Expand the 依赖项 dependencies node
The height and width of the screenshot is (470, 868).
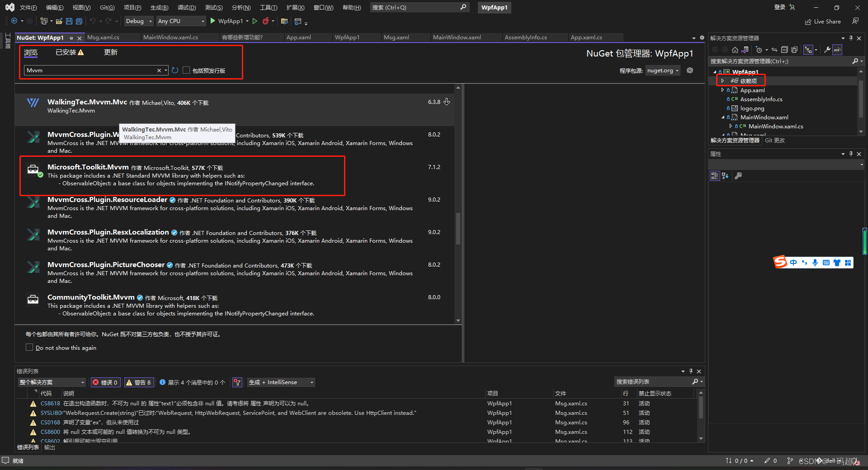[722, 81]
